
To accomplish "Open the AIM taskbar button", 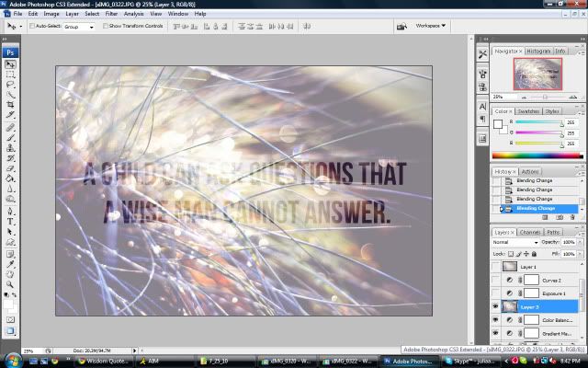I will click(x=164, y=362).
